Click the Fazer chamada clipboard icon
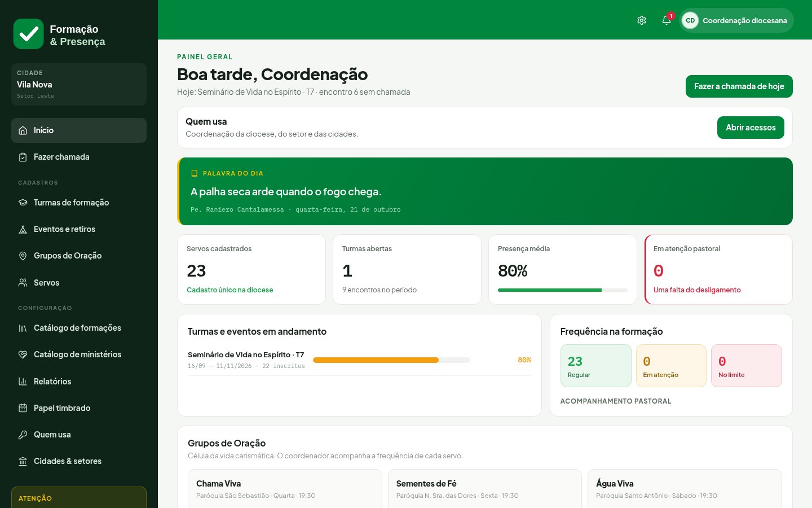This screenshot has width=812, height=508. 23,157
